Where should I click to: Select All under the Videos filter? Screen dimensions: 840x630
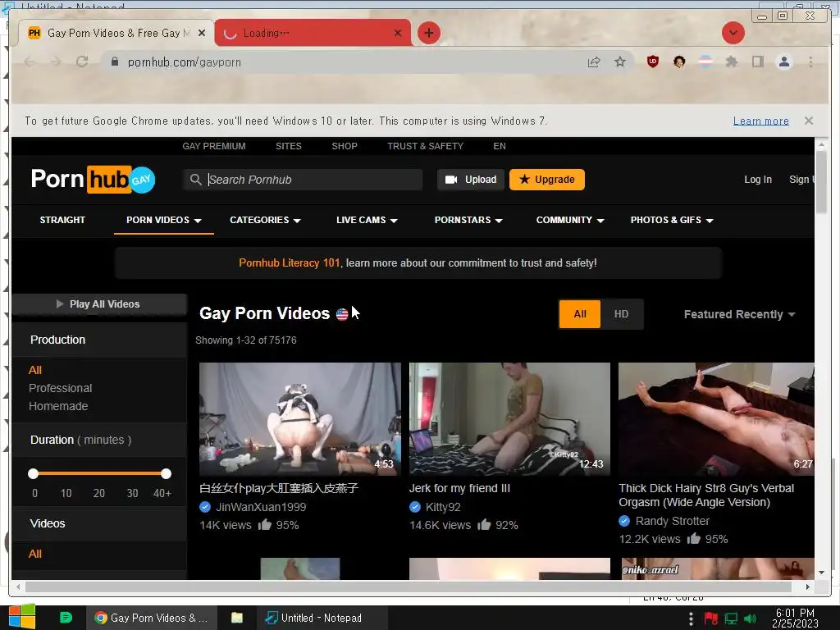[34, 554]
